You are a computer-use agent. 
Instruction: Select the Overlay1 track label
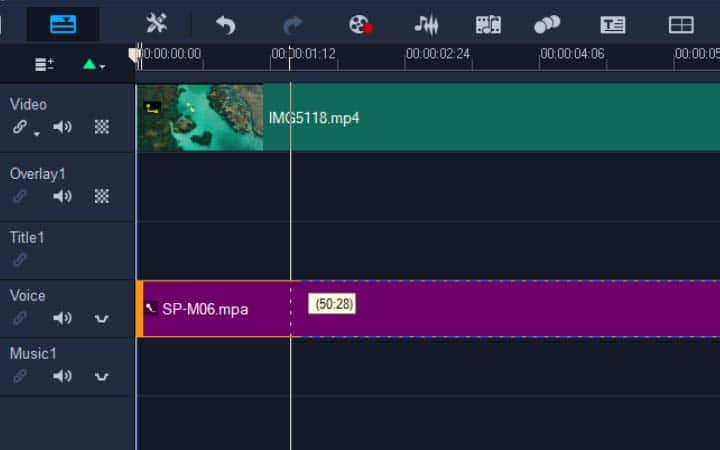click(x=38, y=174)
